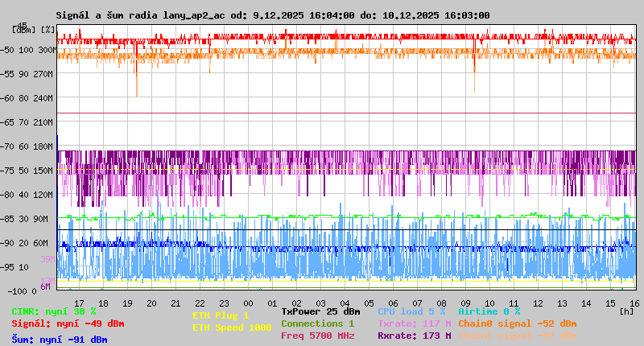Click the cyan Airtime legend label
The height and width of the screenshot is (346, 644).
(x=489, y=311)
